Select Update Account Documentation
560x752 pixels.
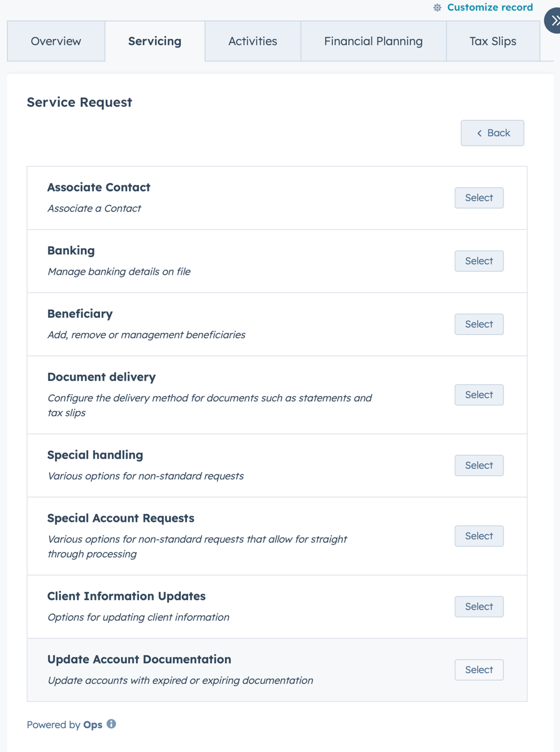pyautogui.click(x=479, y=670)
